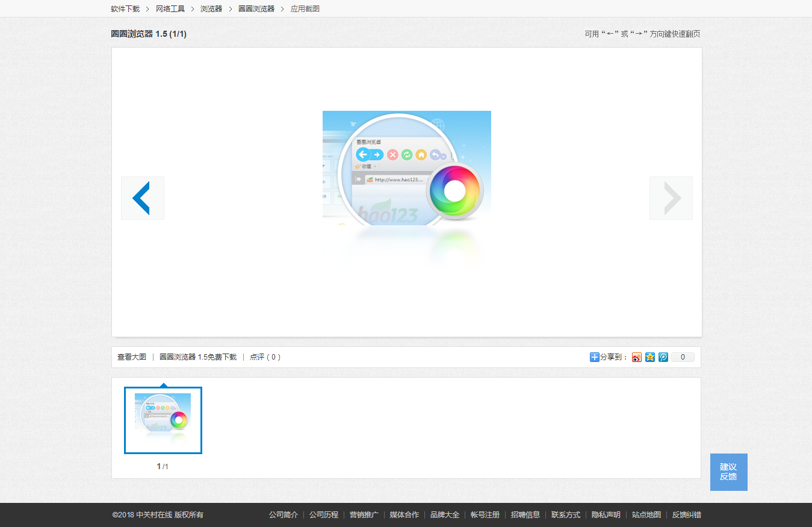Go to the previous screenshot with the blue left arrow
The height and width of the screenshot is (527, 812).
click(x=142, y=198)
